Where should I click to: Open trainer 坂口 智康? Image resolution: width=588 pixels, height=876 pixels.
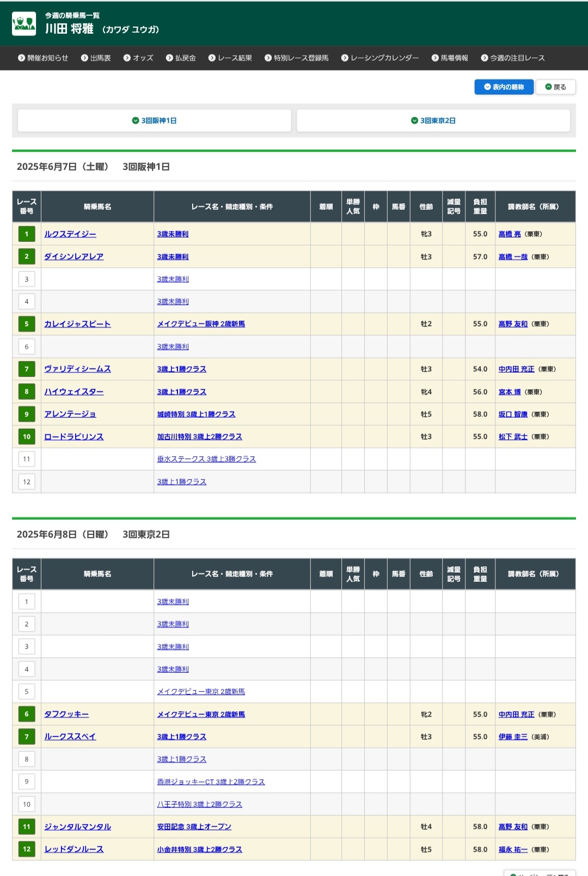(513, 414)
